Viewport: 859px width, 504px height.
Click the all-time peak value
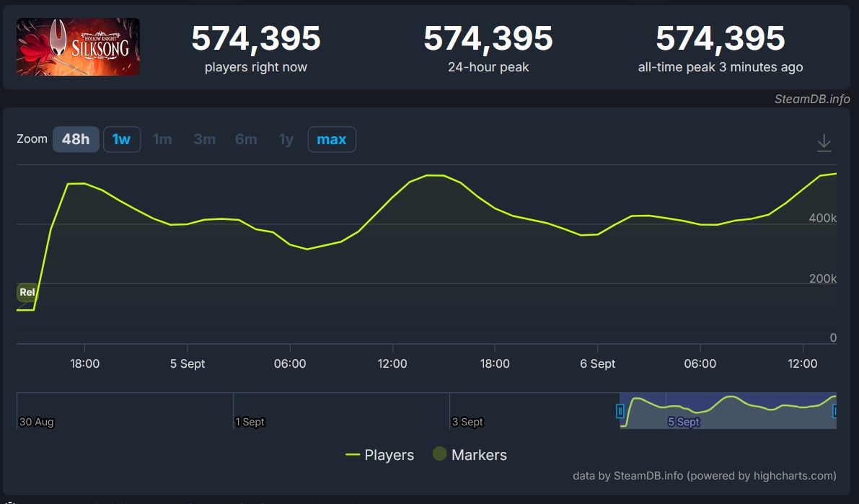click(x=721, y=38)
